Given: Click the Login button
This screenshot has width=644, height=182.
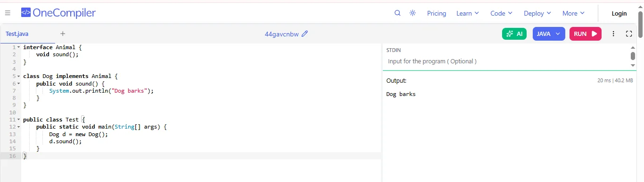Looking at the screenshot, I should 619,13.
